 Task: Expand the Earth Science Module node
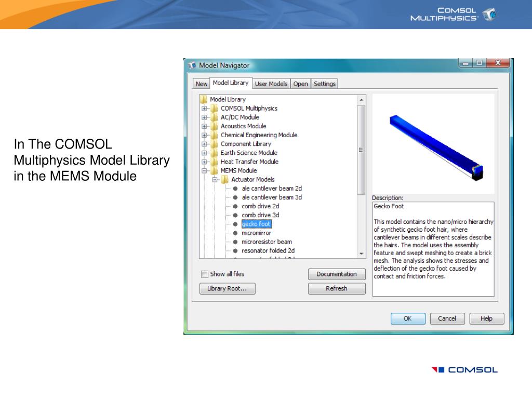[204, 153]
